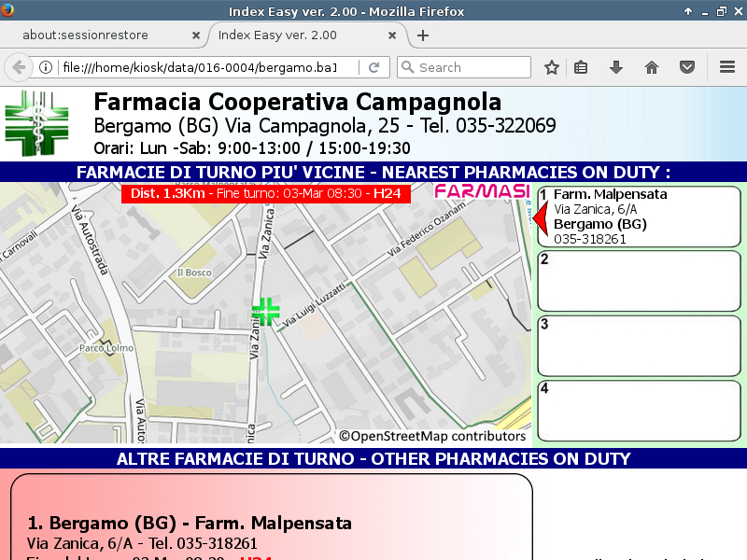Click the green cross pharmacy marker on map
This screenshot has height=560, width=747.
coord(266,312)
